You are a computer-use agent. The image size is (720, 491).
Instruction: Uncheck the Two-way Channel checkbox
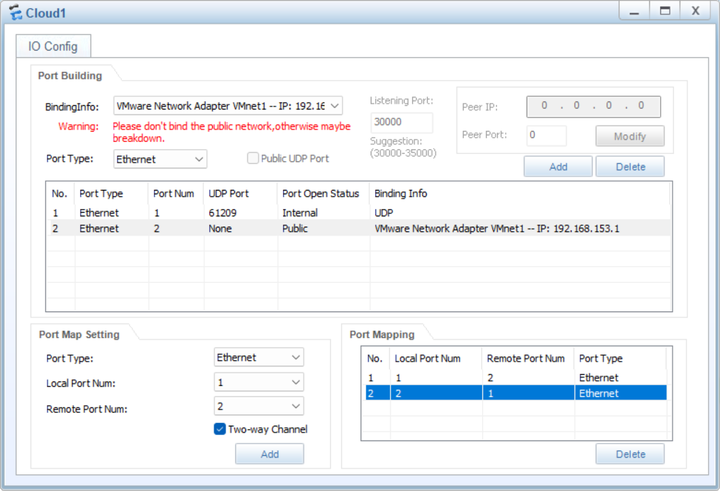(220, 429)
